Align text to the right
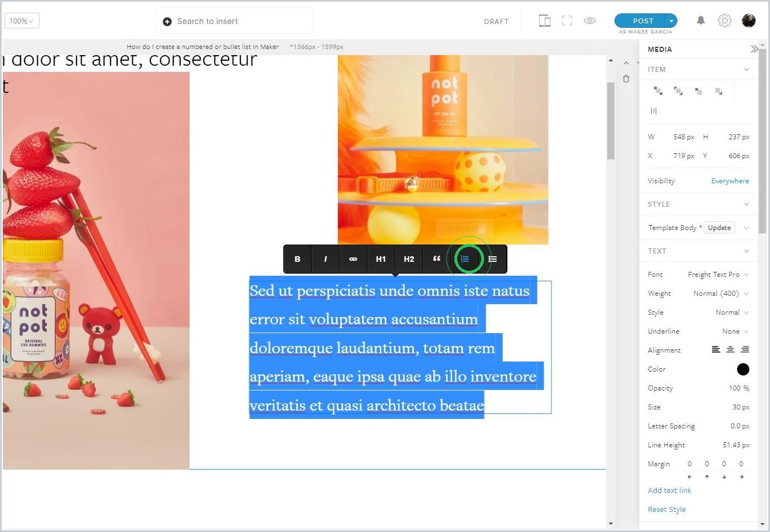This screenshot has width=770, height=532. pos(745,350)
